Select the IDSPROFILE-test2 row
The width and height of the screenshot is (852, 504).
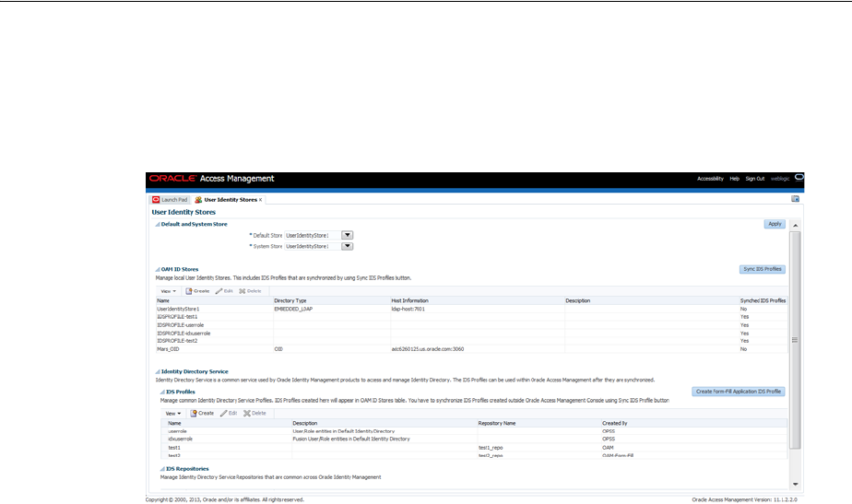(x=471, y=341)
